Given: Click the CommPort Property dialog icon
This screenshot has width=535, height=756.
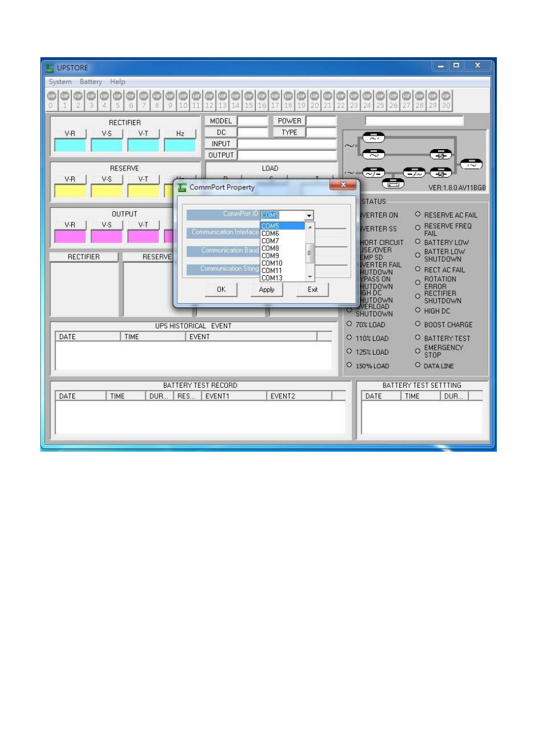Looking at the screenshot, I should [182, 187].
